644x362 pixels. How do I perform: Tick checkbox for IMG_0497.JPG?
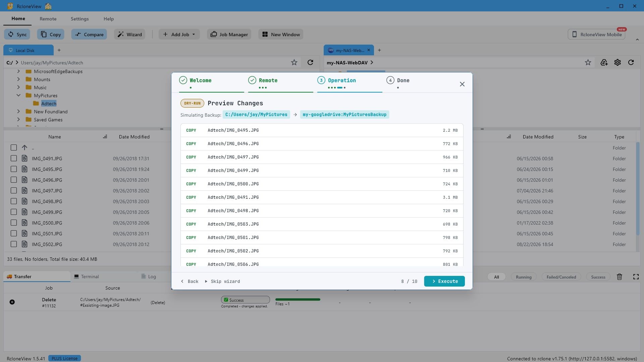[x=14, y=190]
